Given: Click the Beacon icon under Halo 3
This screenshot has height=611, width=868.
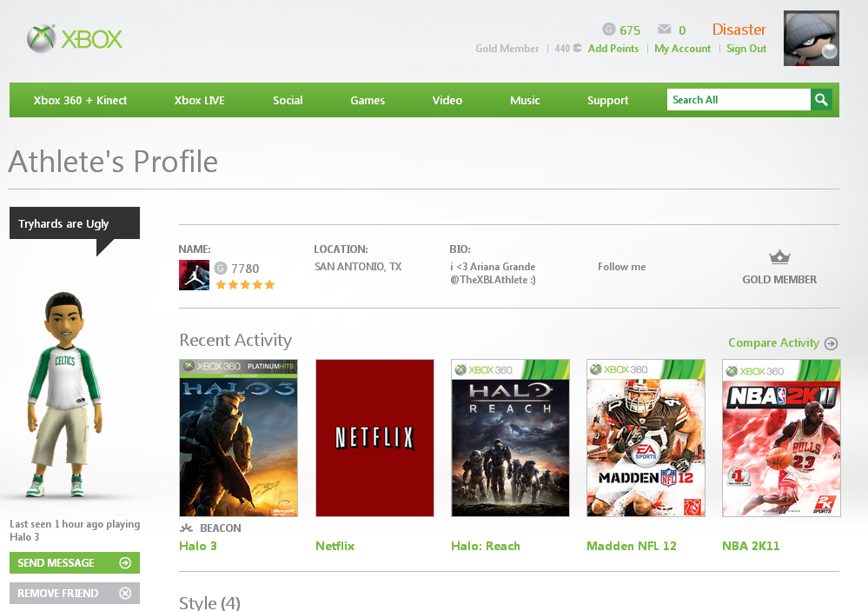Looking at the screenshot, I should pyautogui.click(x=187, y=528).
